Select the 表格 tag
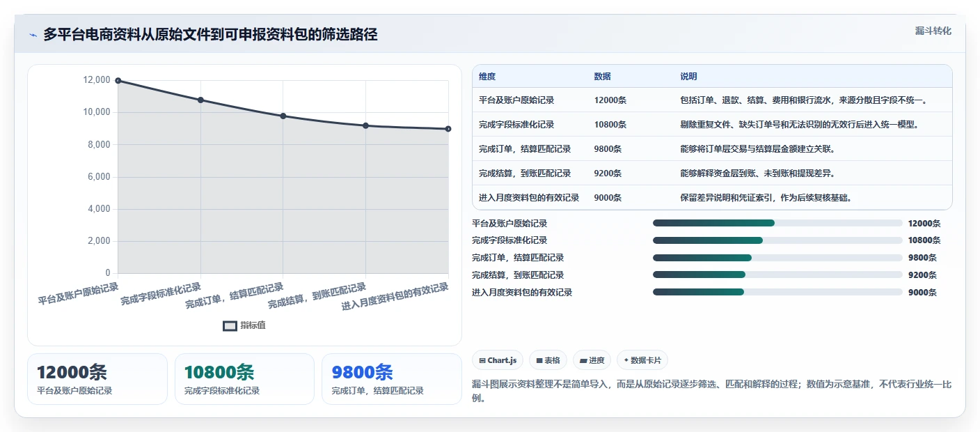Image resolution: width=980 pixels, height=432 pixels. 548,360
